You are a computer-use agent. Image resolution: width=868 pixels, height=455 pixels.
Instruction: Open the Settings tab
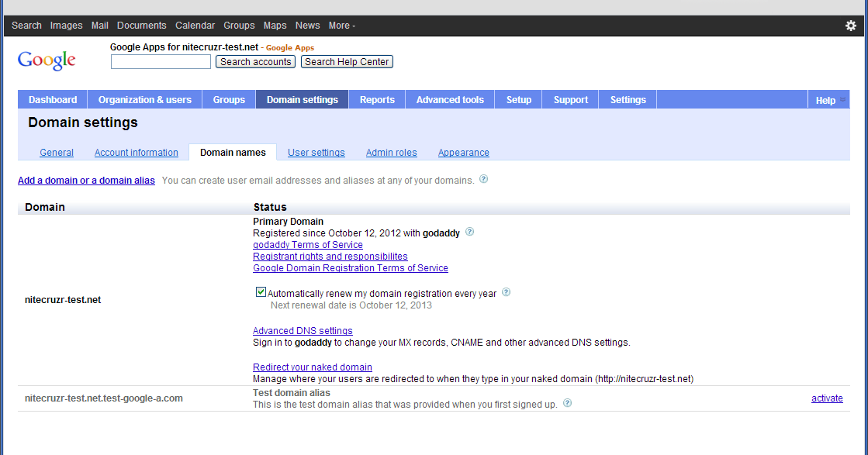point(628,99)
